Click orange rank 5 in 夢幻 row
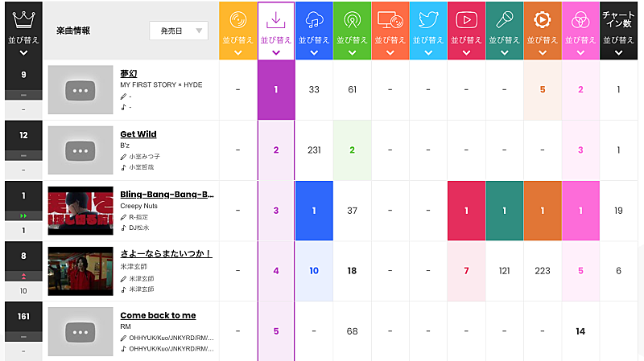 tap(542, 89)
